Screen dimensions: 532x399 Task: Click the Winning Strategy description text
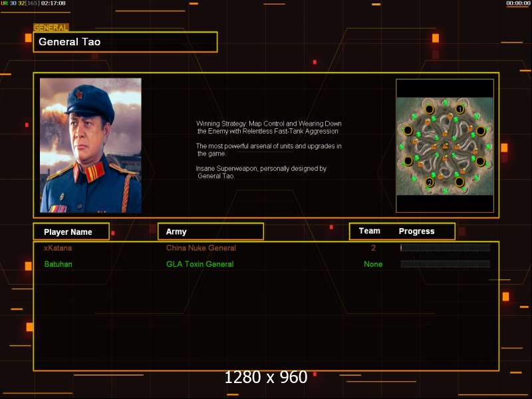(269, 127)
